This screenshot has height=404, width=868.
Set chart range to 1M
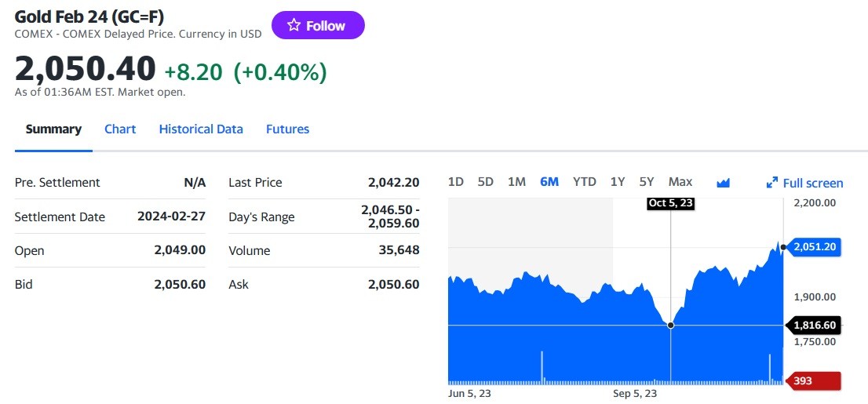(x=516, y=182)
